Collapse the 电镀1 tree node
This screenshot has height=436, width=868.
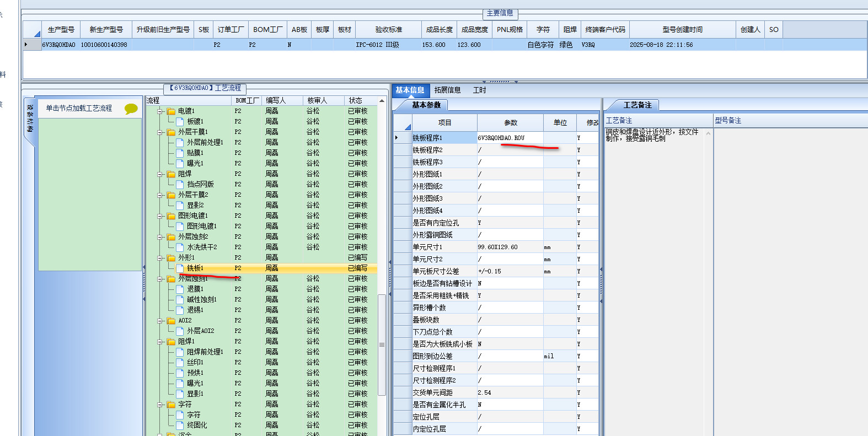(x=160, y=111)
